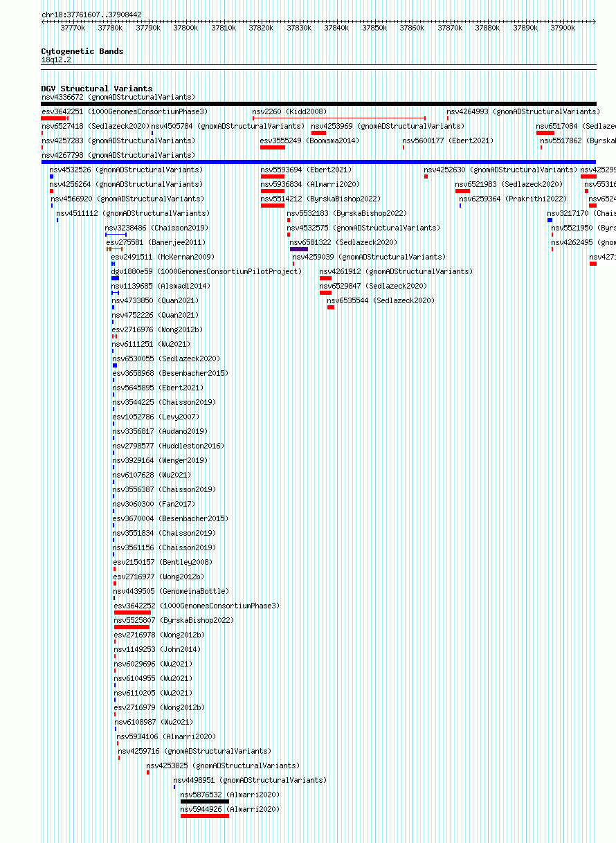Select nsv4259039 (gnomADStructuralVariants) label
Viewport: 616px width, 843px height.
pos(370,257)
